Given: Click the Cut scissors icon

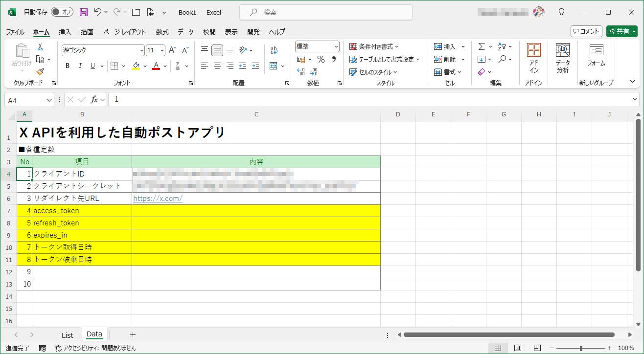Looking at the screenshot, I should [40, 47].
